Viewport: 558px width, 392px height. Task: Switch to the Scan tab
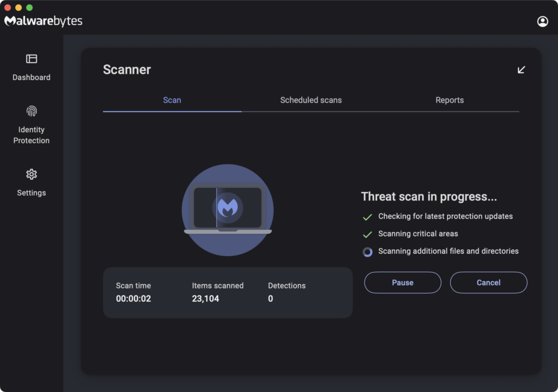(172, 100)
